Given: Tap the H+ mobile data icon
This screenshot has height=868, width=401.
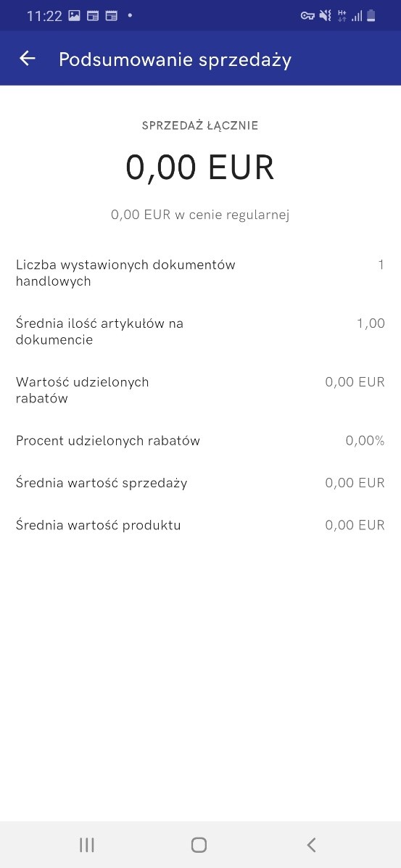Looking at the screenshot, I should point(342,16).
